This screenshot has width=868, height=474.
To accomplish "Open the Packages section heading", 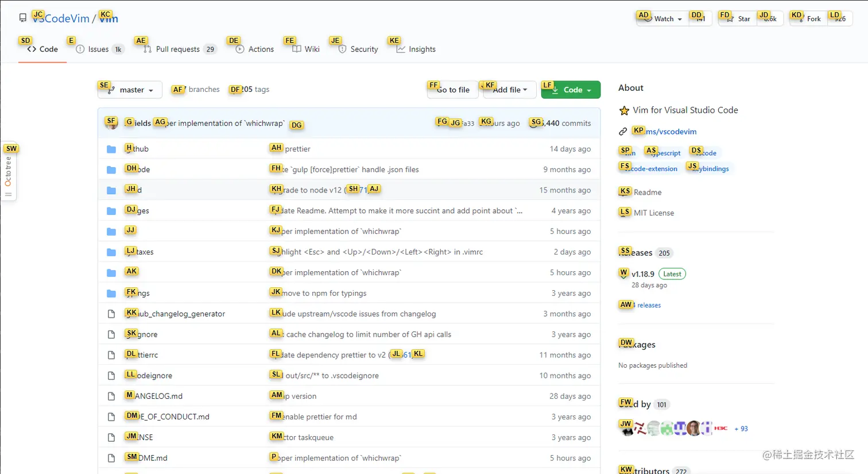I will (637, 345).
